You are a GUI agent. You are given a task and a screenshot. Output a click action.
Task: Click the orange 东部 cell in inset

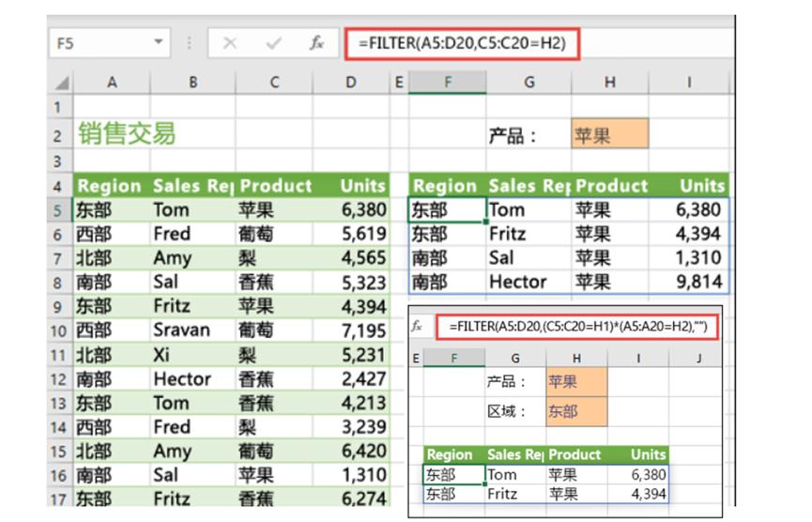tap(575, 411)
